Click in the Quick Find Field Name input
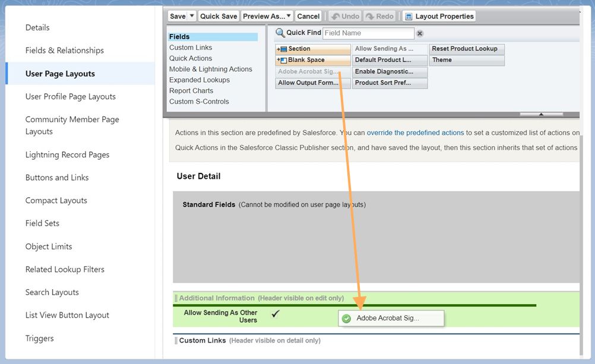The height and width of the screenshot is (364, 595). pyautogui.click(x=368, y=33)
